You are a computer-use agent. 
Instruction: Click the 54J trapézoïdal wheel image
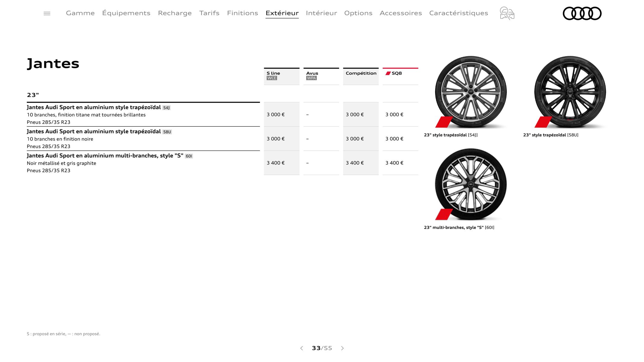click(470, 92)
